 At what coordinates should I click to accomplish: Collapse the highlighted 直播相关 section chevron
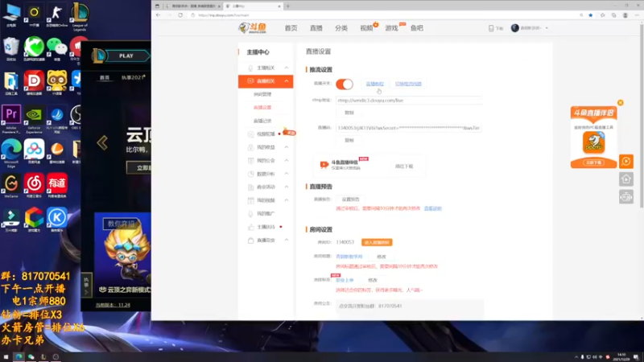[287, 81]
